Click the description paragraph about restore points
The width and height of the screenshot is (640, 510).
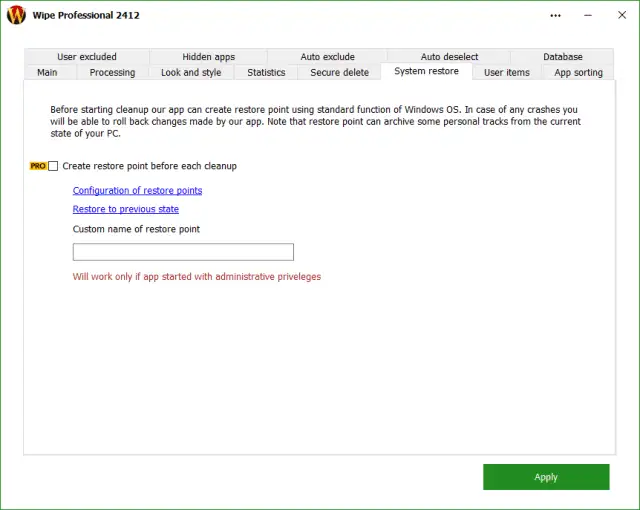click(315, 122)
